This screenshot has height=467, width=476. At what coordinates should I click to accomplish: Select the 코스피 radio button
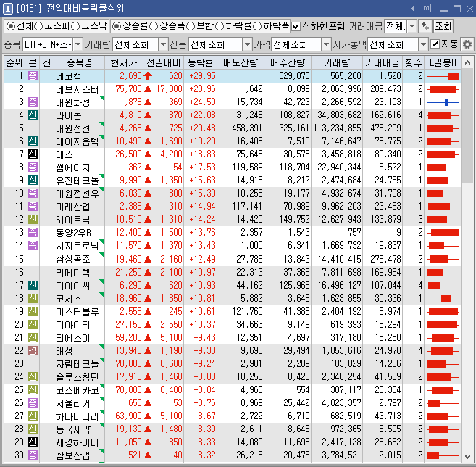[38, 26]
